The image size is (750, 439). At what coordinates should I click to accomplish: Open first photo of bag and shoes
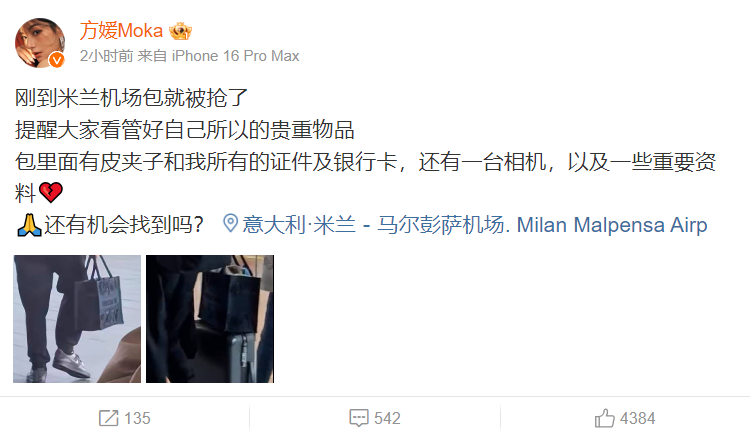(77, 318)
